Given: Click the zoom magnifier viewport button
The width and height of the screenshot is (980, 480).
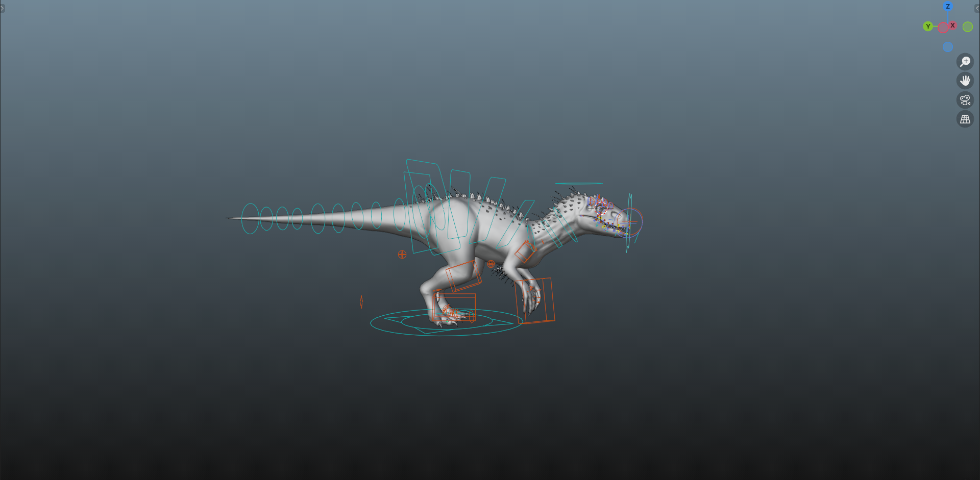Looking at the screenshot, I should [965, 62].
